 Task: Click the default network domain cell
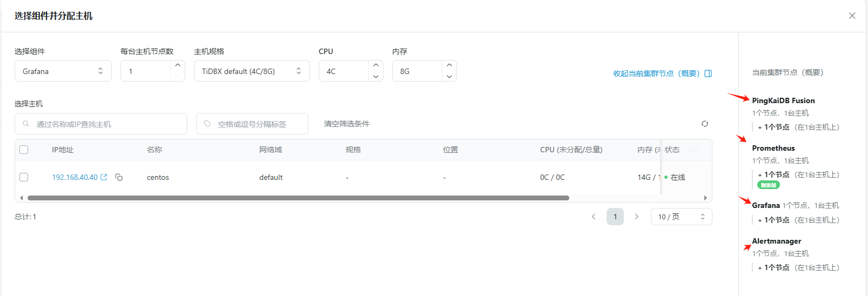(271, 177)
